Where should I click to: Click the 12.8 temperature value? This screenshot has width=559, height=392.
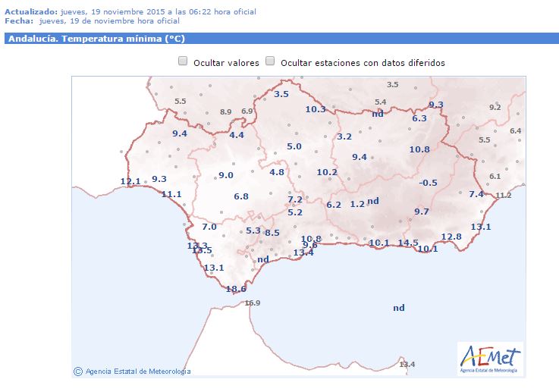(451, 237)
